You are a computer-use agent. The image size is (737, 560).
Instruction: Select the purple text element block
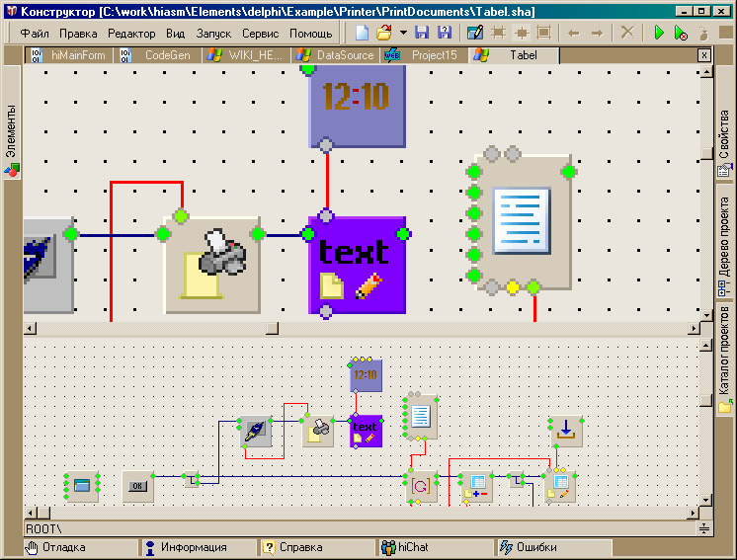pyautogui.click(x=357, y=265)
